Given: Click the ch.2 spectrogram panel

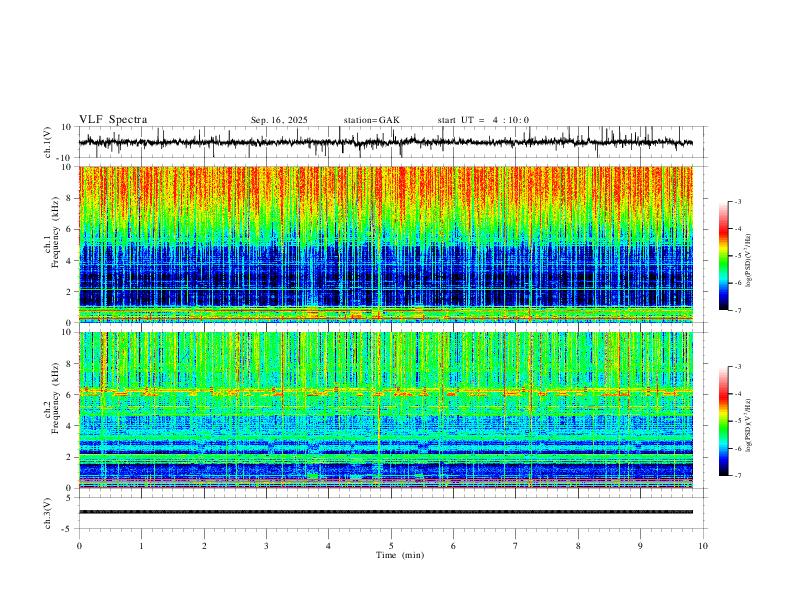Looking at the screenshot, I should (386, 410).
